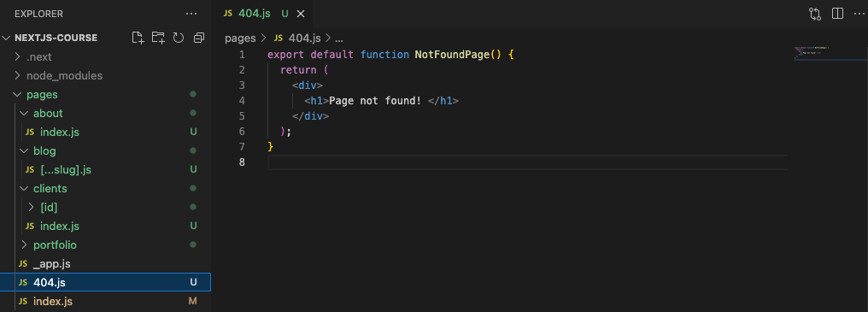Viewport: 868px width, 312px height.
Task: Refresh the Explorer file tree
Action: click(179, 38)
